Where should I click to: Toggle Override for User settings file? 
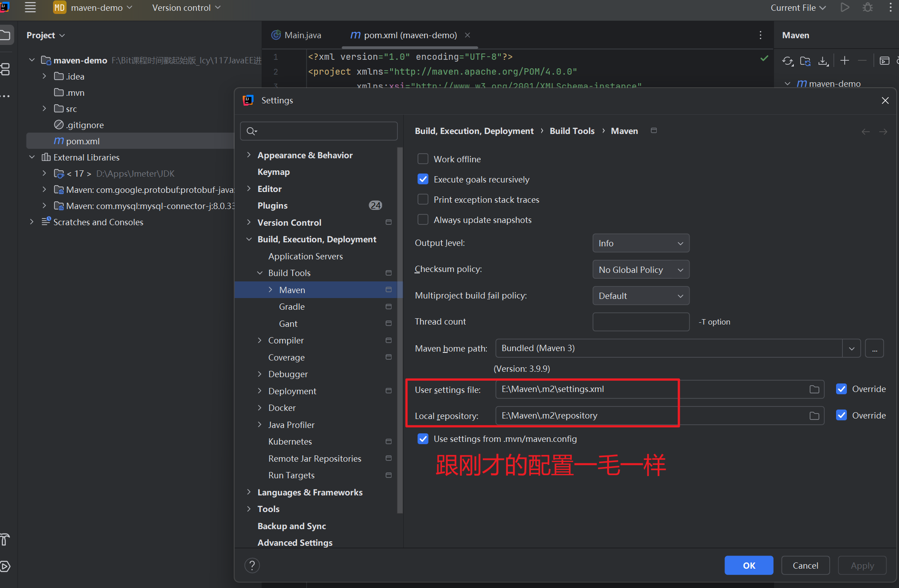click(x=841, y=389)
